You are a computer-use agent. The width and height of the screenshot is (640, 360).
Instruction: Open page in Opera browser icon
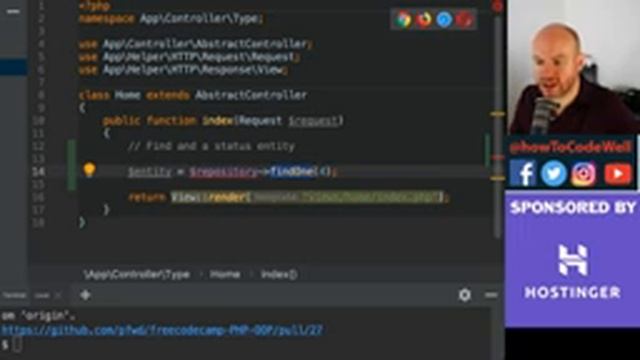click(464, 19)
